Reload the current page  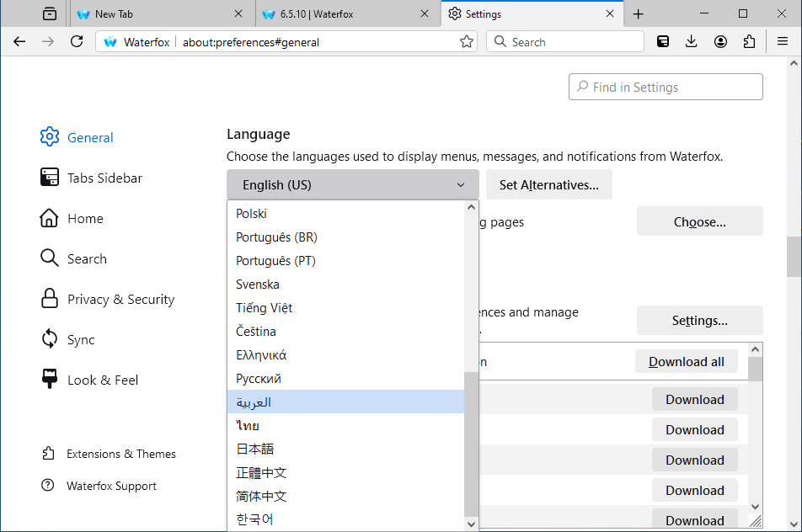click(77, 42)
